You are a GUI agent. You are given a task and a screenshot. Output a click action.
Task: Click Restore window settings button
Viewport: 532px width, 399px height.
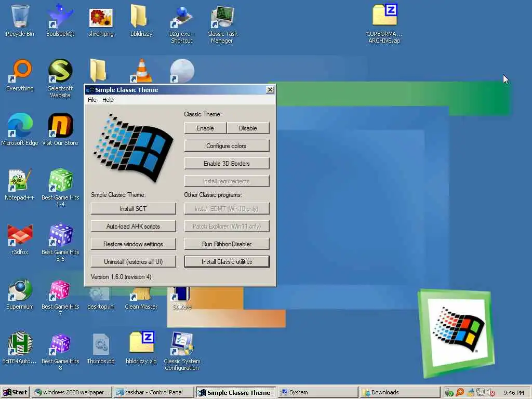pyautogui.click(x=133, y=244)
